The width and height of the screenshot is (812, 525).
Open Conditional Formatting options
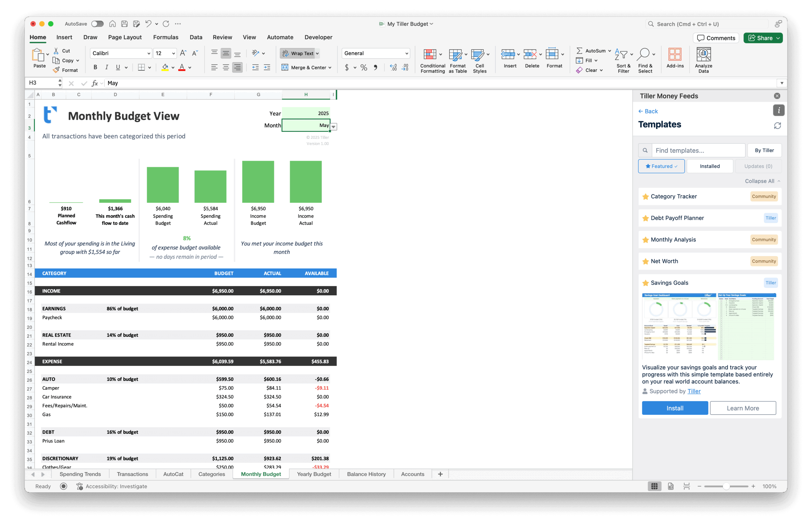[x=432, y=61]
